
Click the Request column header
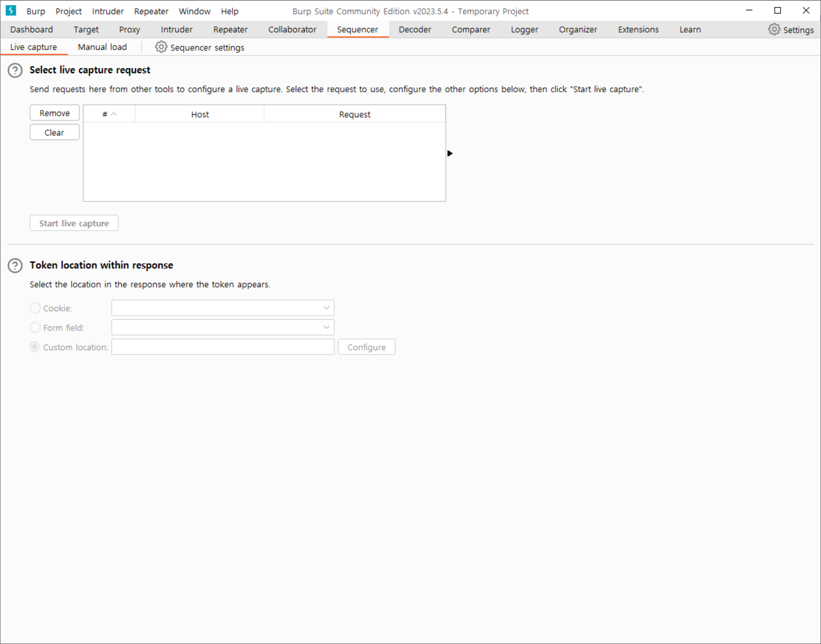click(355, 114)
